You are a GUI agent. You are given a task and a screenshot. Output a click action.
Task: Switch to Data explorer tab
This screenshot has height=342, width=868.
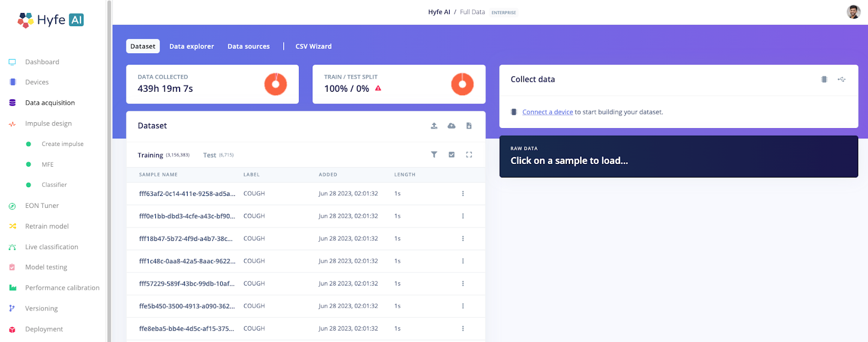pyautogui.click(x=192, y=46)
